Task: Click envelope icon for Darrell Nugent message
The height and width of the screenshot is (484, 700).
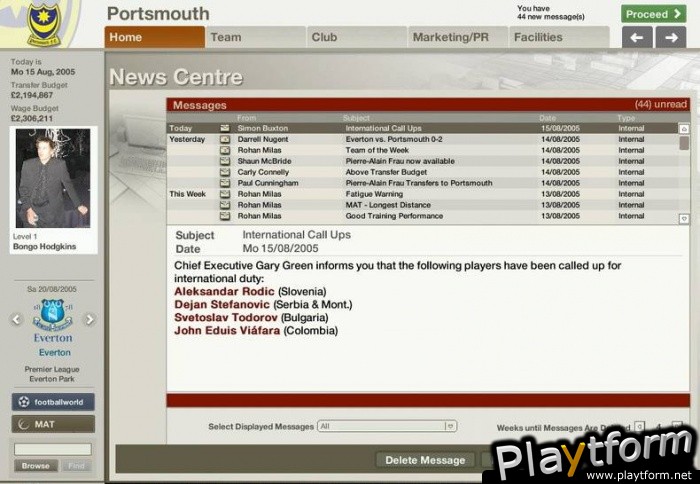Action: pyautogui.click(x=225, y=140)
